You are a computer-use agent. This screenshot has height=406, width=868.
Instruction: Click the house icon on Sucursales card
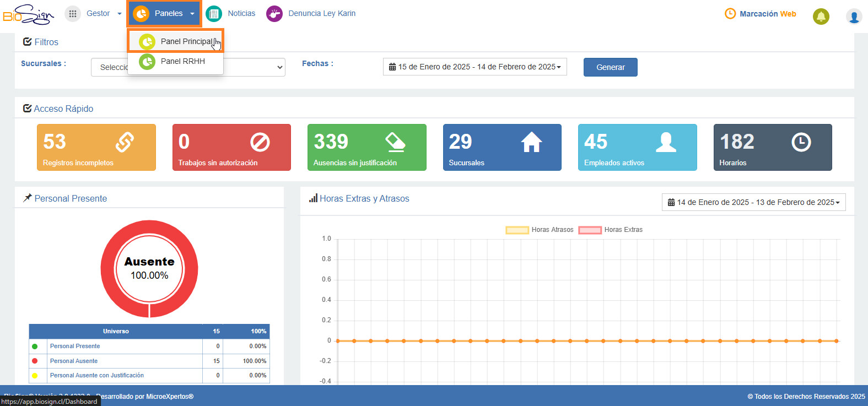[x=531, y=142]
